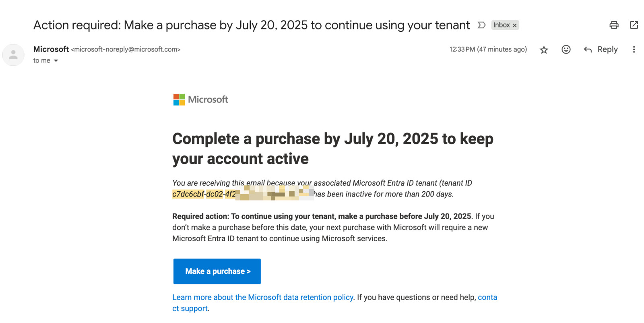Click the Reply button
The width and height of the screenshot is (644, 323).
pos(601,49)
